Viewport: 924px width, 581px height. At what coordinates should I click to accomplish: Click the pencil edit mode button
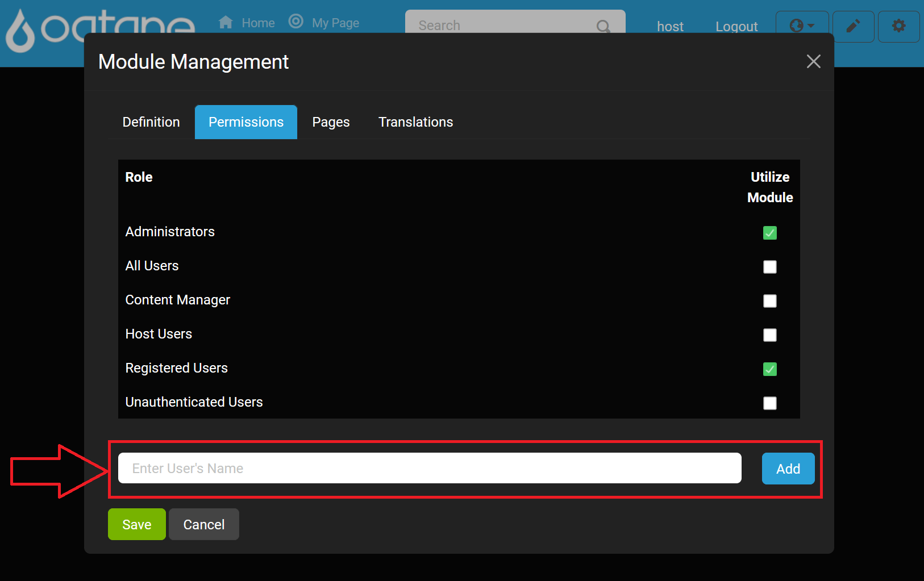pos(853,26)
